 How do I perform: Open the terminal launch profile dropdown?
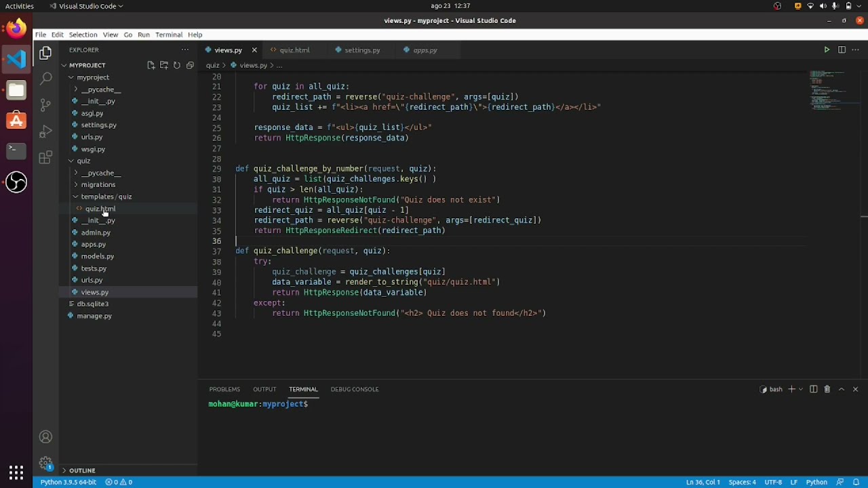pyautogui.click(x=801, y=389)
